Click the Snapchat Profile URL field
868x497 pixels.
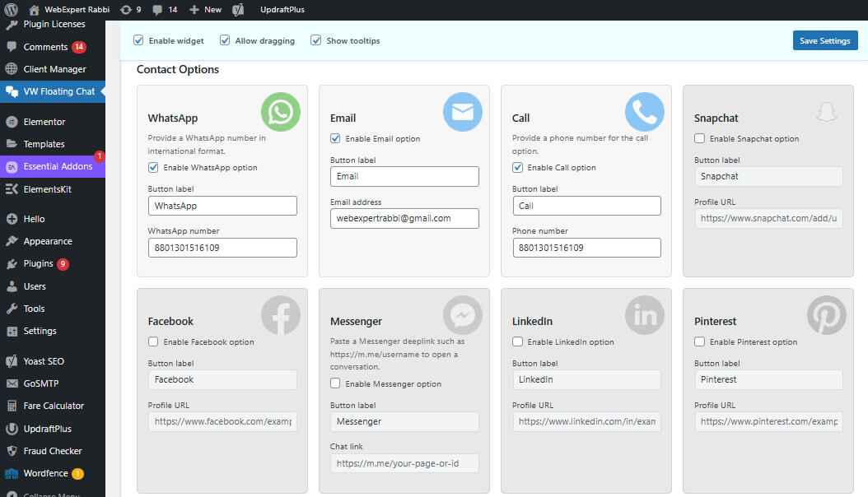[x=768, y=218]
